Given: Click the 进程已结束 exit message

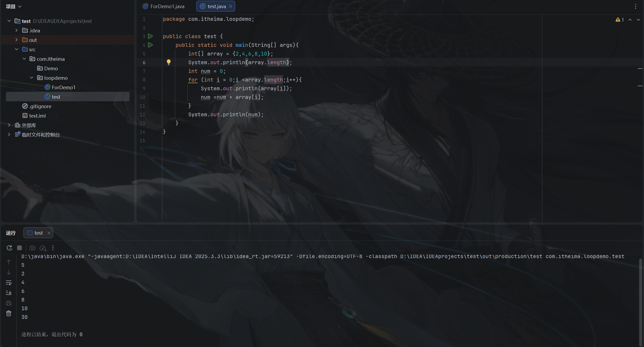Looking at the screenshot, I should [52, 334].
